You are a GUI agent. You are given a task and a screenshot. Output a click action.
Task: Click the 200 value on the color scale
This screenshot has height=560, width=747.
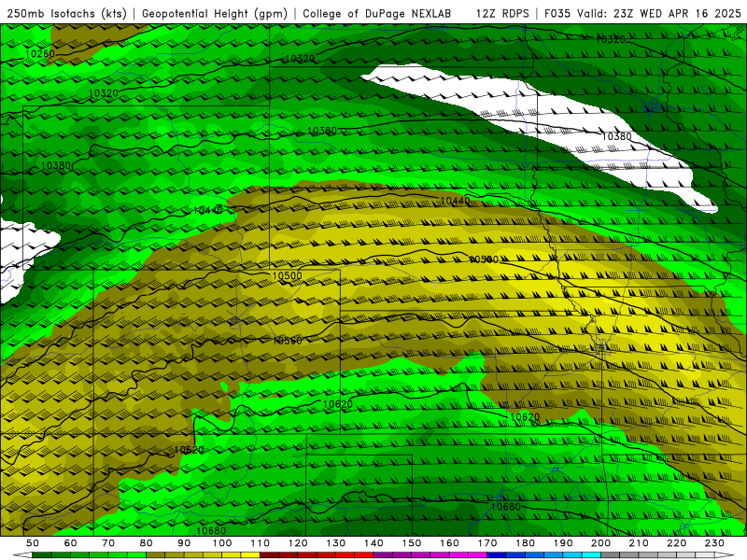(600, 543)
